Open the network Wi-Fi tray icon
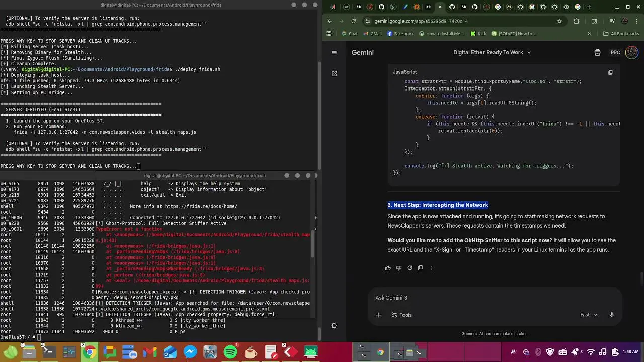The width and height of the screenshot is (644, 362). [591, 352]
